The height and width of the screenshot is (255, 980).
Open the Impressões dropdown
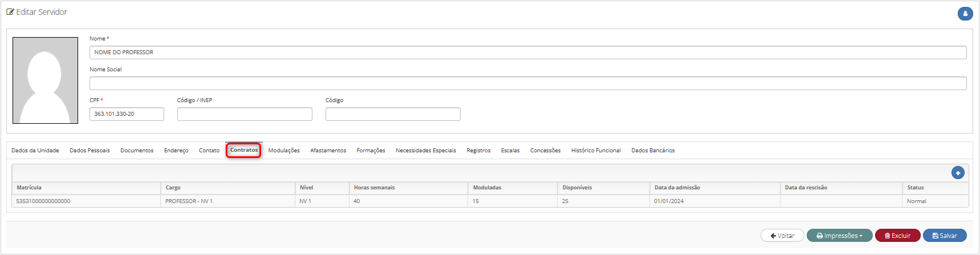(839, 236)
